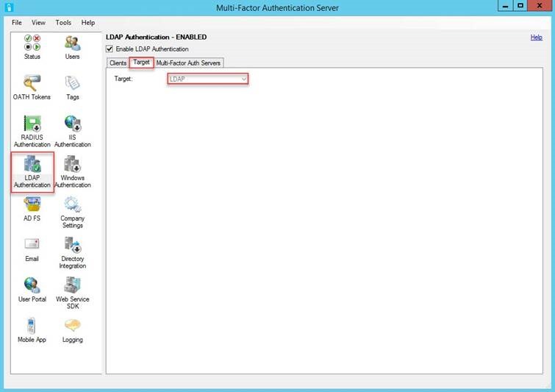Open the Logging section

73,330
